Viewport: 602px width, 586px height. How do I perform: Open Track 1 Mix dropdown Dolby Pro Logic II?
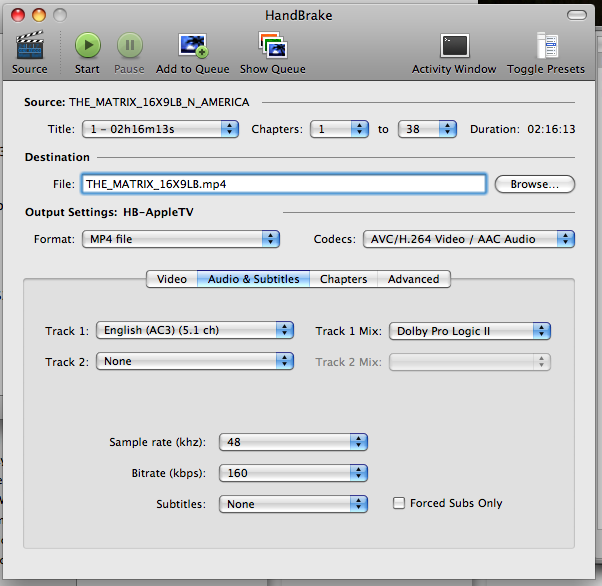coord(470,331)
